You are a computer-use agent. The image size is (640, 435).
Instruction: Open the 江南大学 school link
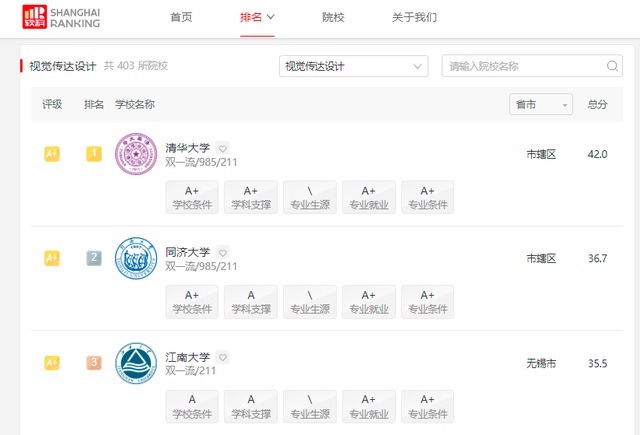tap(187, 357)
